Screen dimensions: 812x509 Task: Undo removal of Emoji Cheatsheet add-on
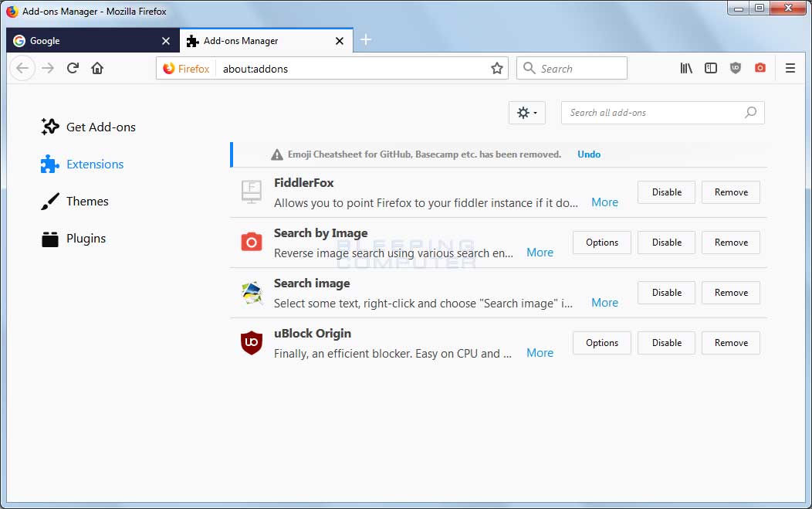(x=589, y=154)
